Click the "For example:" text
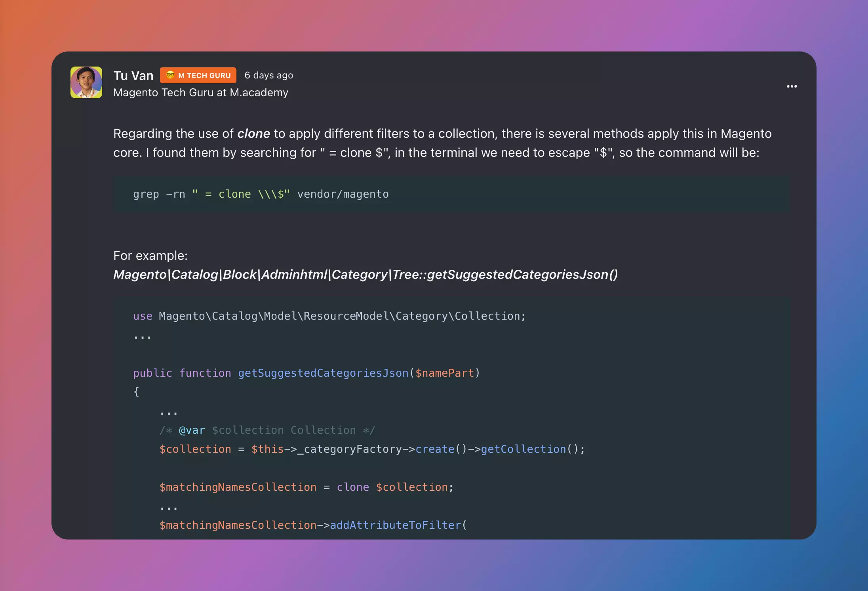 (150, 256)
